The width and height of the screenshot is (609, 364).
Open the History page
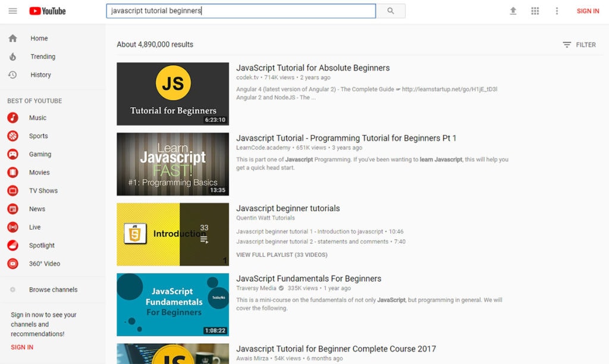pos(40,74)
